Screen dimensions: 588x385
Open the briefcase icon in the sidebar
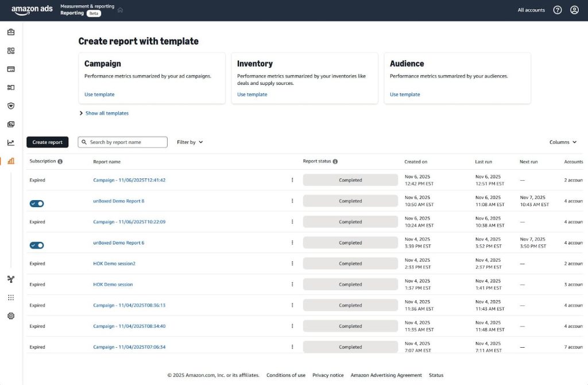pos(11,32)
